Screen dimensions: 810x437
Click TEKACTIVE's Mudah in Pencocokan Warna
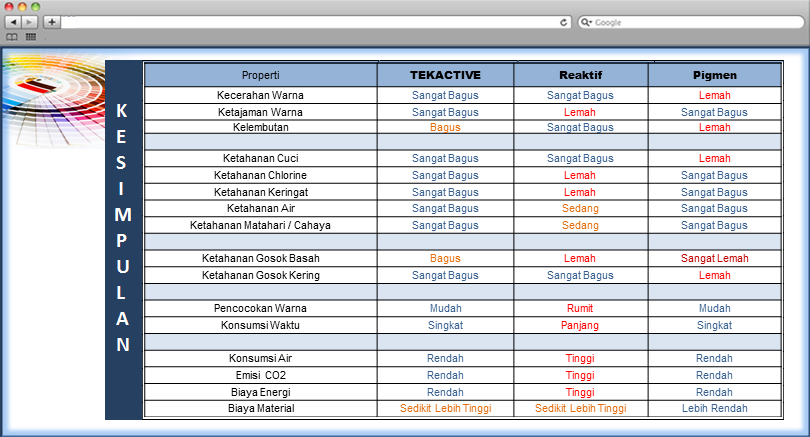tap(445, 308)
